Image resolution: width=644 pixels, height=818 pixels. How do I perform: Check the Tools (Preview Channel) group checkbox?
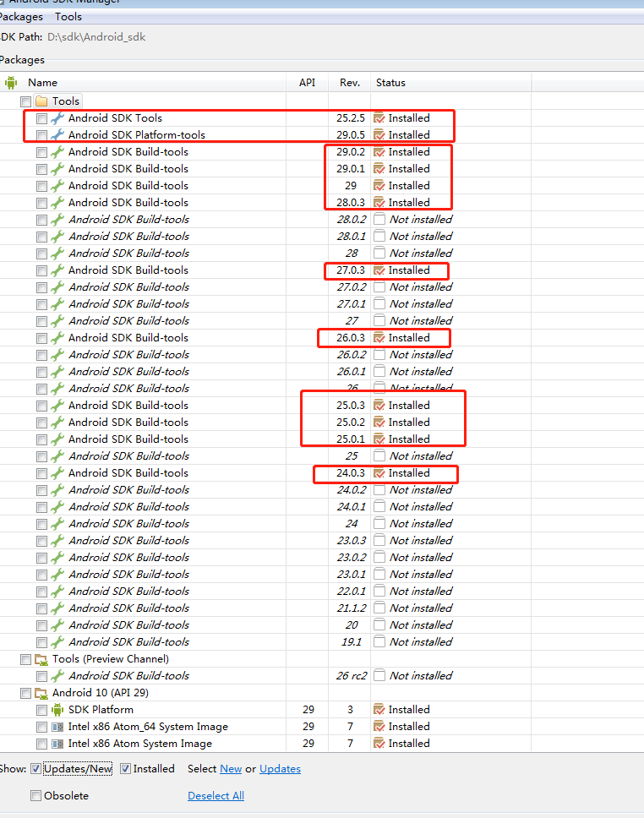point(25,660)
